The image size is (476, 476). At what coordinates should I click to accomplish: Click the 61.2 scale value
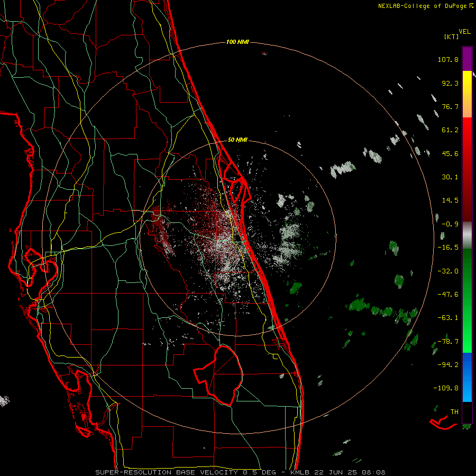pos(450,130)
